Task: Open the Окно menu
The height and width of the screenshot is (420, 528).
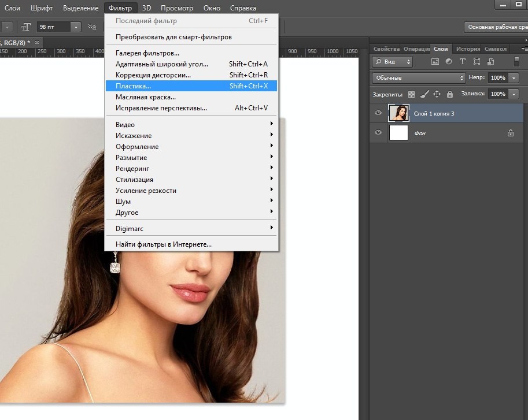Action: [212, 8]
